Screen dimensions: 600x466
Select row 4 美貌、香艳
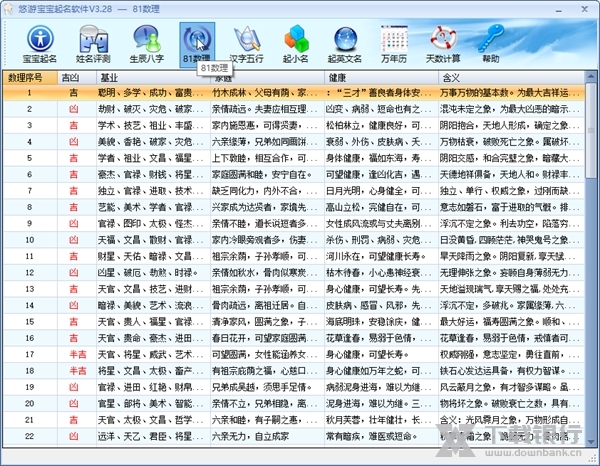point(294,142)
